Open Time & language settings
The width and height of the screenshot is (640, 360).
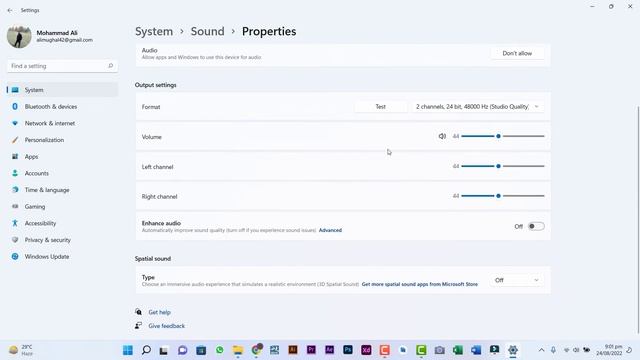[62, 190]
